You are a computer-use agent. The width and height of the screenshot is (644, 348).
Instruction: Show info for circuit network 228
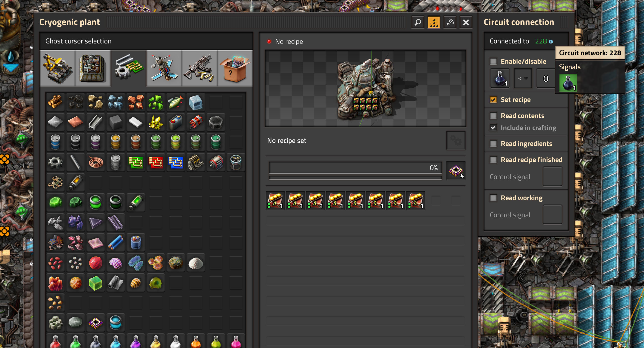[x=551, y=42]
